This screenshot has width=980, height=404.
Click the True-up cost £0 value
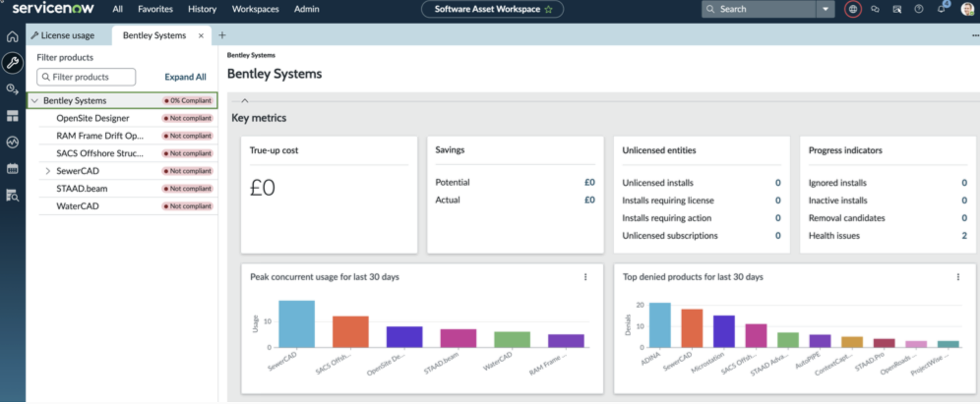262,188
